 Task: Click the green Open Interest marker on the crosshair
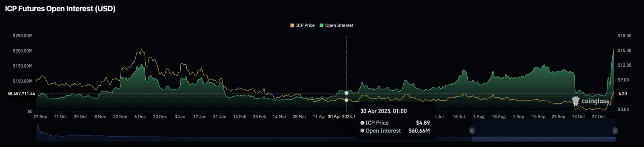pyautogui.click(x=347, y=93)
